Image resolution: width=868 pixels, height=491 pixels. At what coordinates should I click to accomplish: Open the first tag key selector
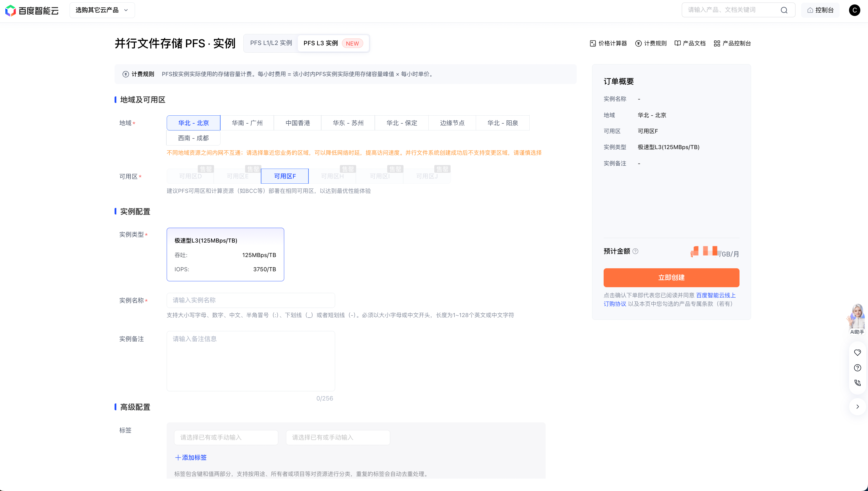point(226,437)
